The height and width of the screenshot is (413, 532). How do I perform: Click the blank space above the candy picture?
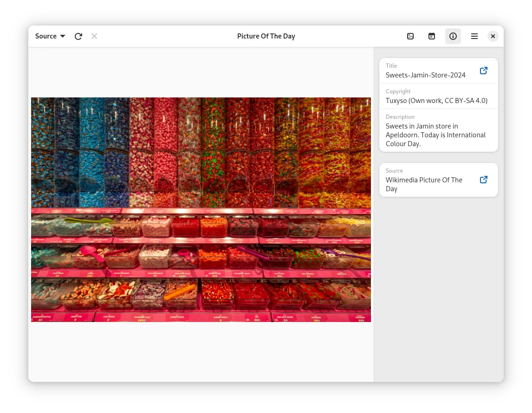point(201,72)
